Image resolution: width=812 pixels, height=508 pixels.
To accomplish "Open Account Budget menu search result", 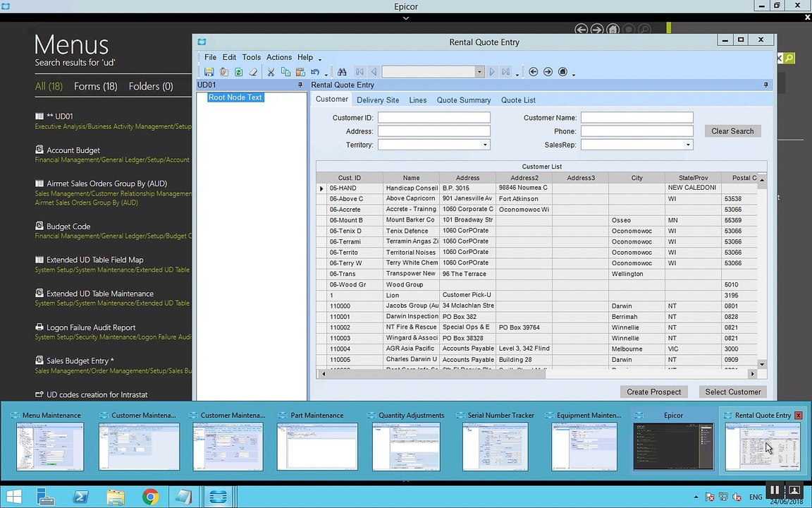I will pyautogui.click(x=73, y=150).
